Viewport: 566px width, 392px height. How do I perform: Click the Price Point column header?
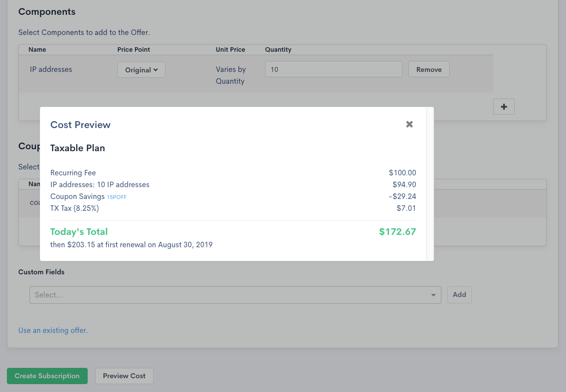coord(133,49)
